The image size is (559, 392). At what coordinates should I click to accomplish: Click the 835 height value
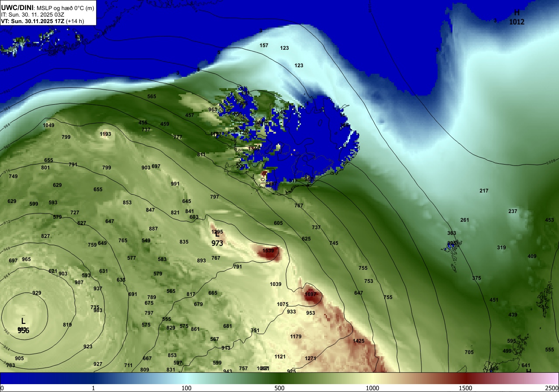184,242
